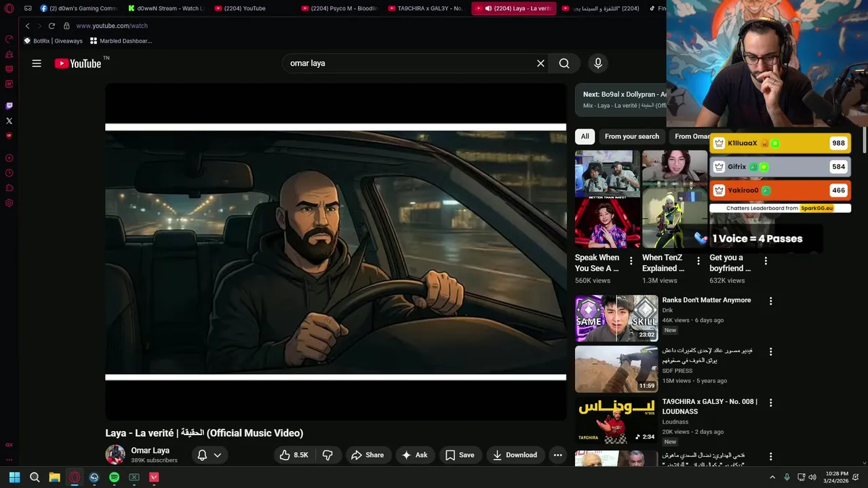This screenshot has width=868, height=488.
Task: Search with your voice microphone button
Action: 597,63
